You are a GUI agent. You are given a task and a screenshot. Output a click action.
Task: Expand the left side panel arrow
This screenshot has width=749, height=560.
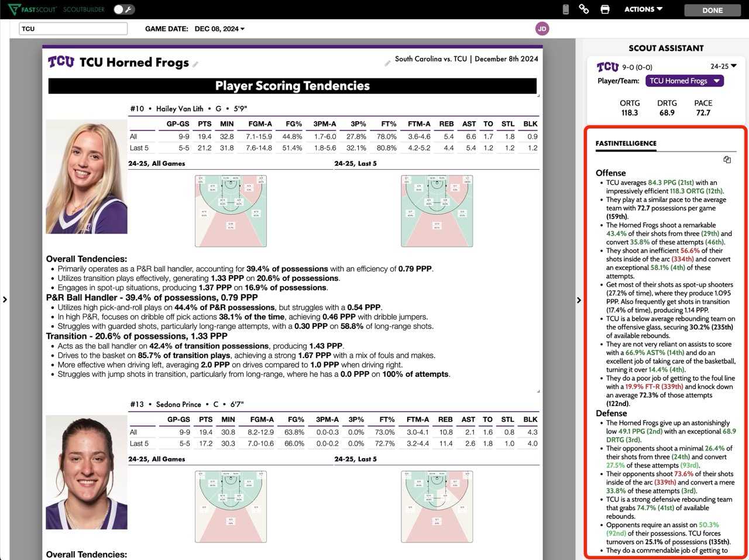5,300
